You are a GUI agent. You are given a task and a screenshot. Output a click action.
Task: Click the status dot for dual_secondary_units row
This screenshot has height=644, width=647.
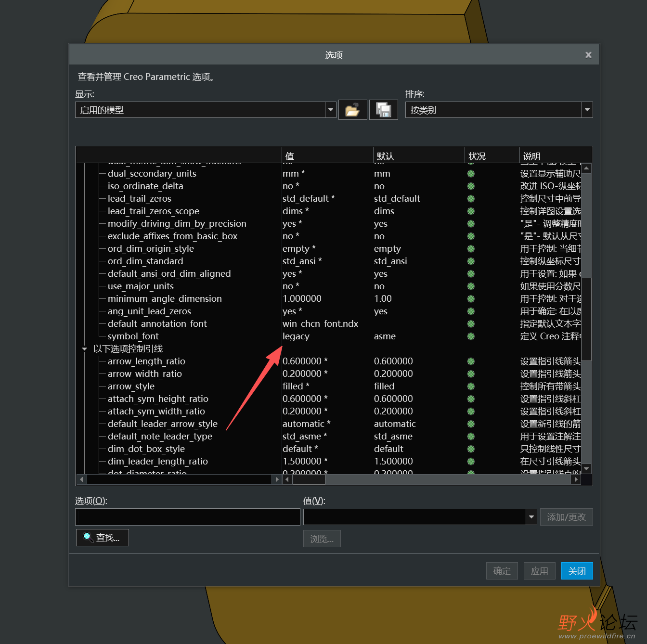[x=471, y=174]
